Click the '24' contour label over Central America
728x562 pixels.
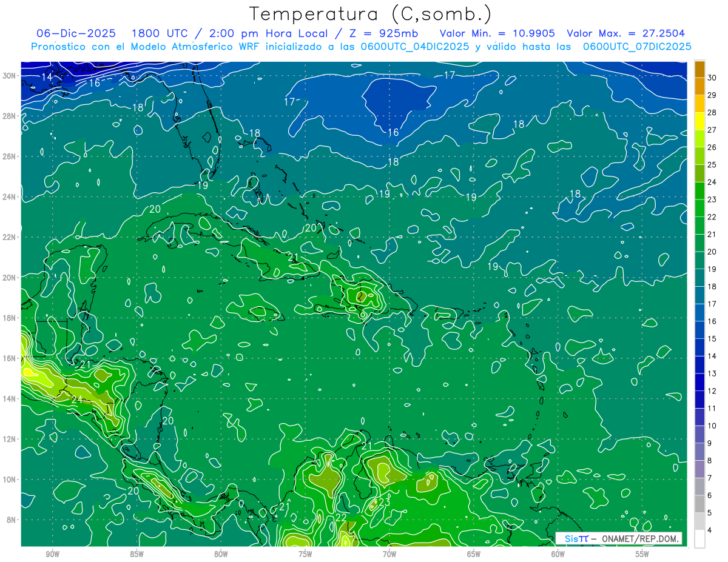coord(77,400)
